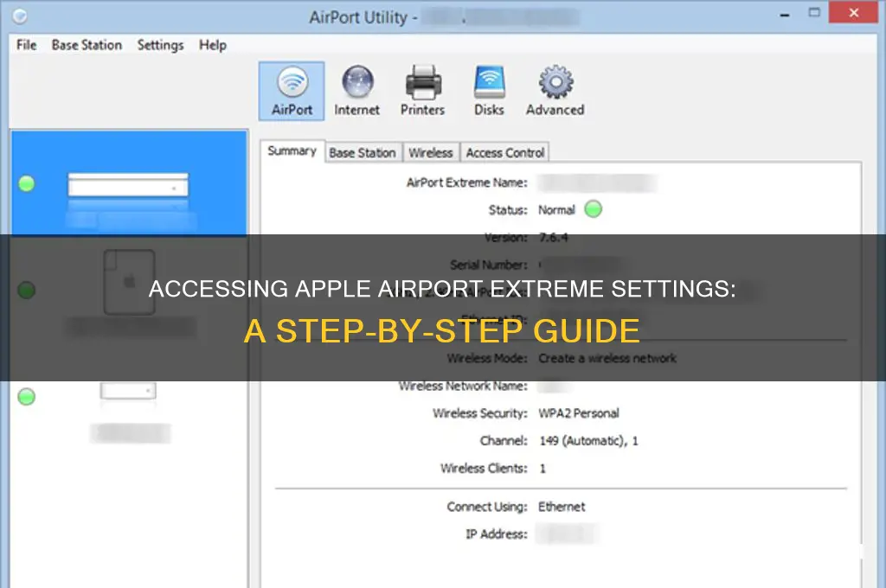Click the 'Channel:' label
This screenshot has height=588, width=886.
pos(504,441)
